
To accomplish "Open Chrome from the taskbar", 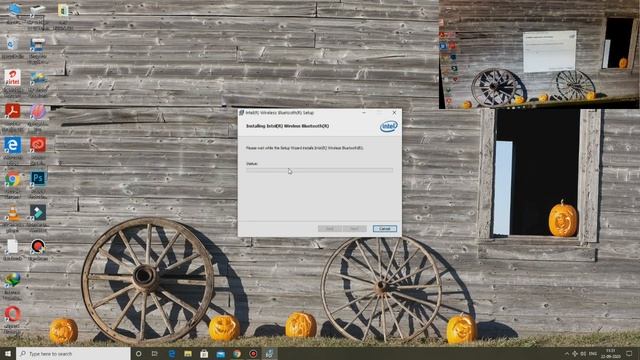I will [x=237, y=353].
